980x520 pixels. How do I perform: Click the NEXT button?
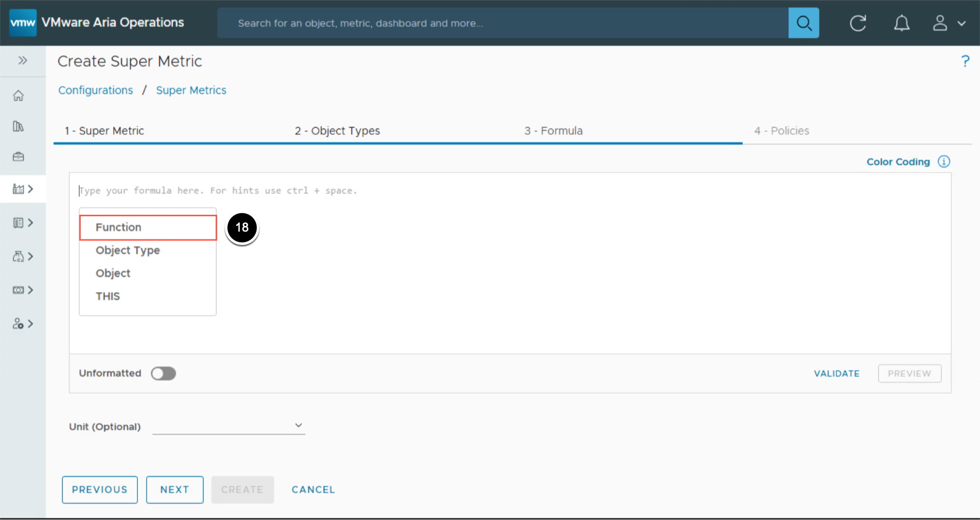[175, 490]
